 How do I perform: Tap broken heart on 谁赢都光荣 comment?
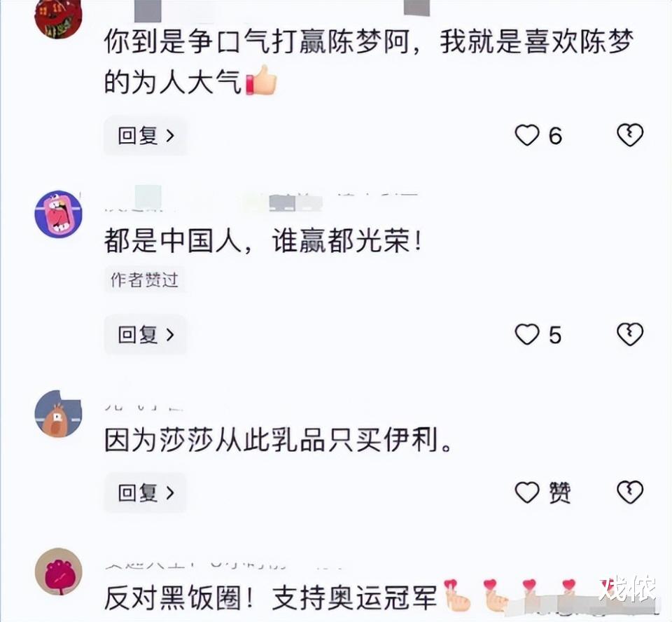[630, 335]
